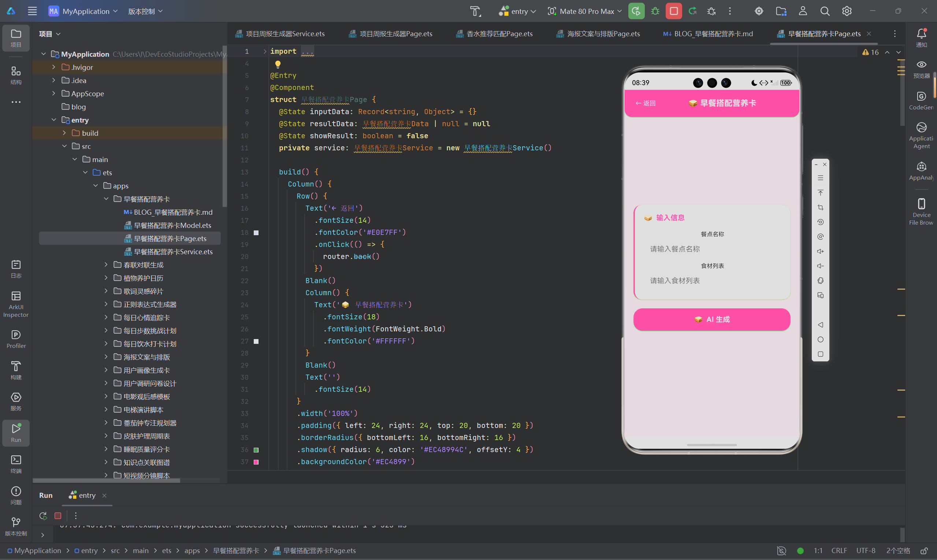Toggle the Previewer eye panel

(x=921, y=69)
